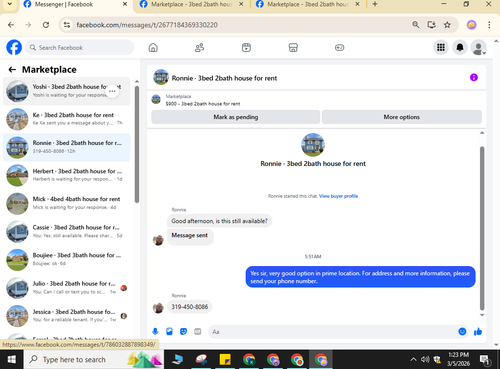Screen dimensions: 500x369
Task: Go to the Facebook Home feed icon
Action: (153, 48)
